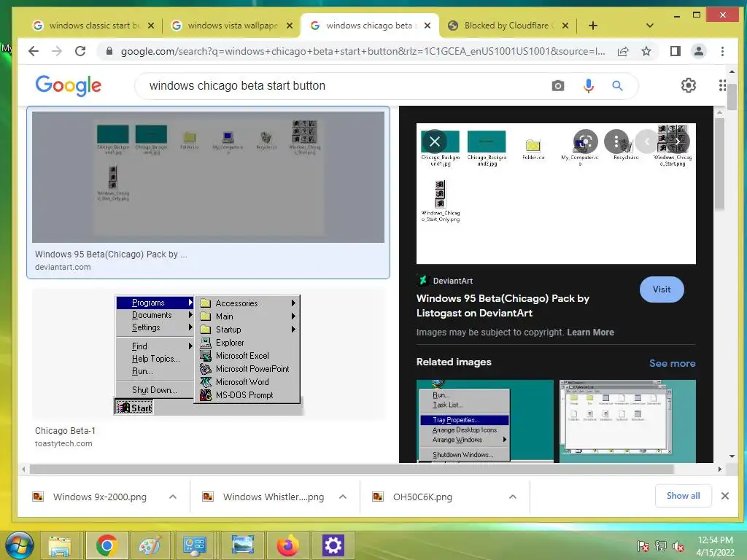Open Windows 95 Beta(Chicago) Pack title
Screen dimensions: 747x560
(x=503, y=306)
